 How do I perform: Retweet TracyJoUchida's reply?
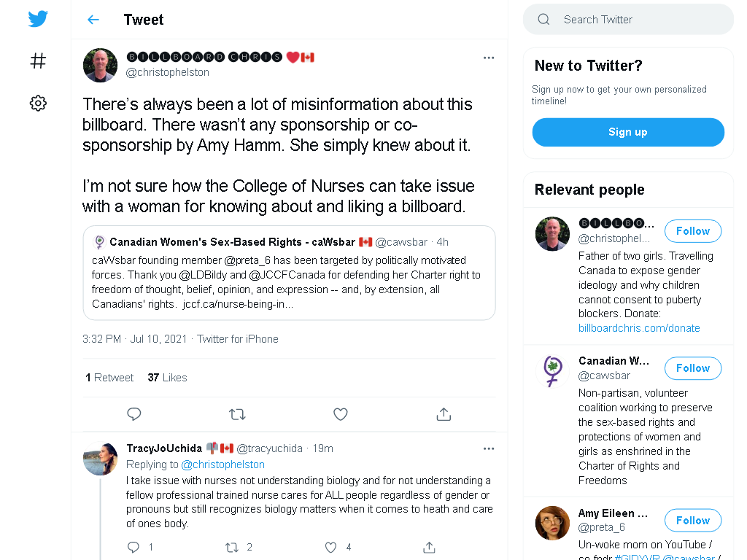point(232,547)
